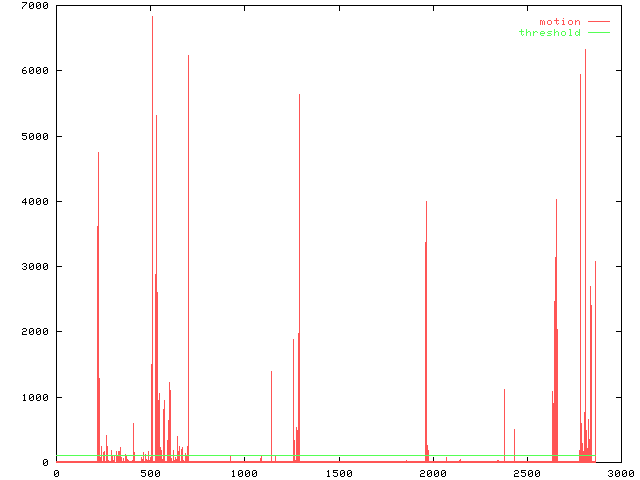Select the red motion legend line sample
The width and height of the screenshot is (640, 480).
click(x=598, y=22)
